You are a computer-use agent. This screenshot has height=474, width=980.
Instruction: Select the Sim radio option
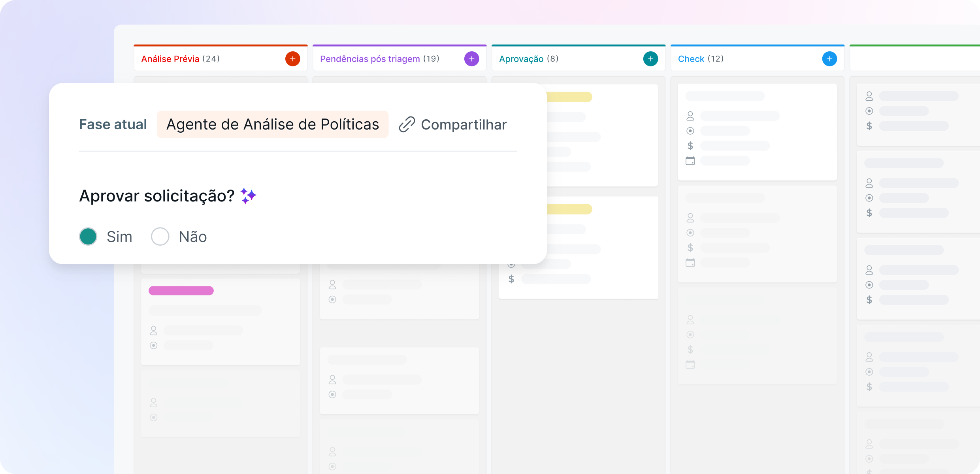[88, 237]
